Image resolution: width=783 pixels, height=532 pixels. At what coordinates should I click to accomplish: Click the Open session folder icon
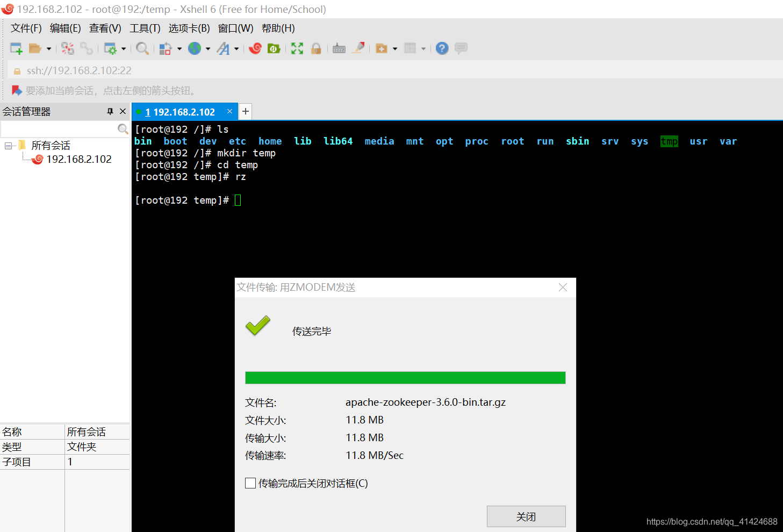pyautogui.click(x=35, y=48)
